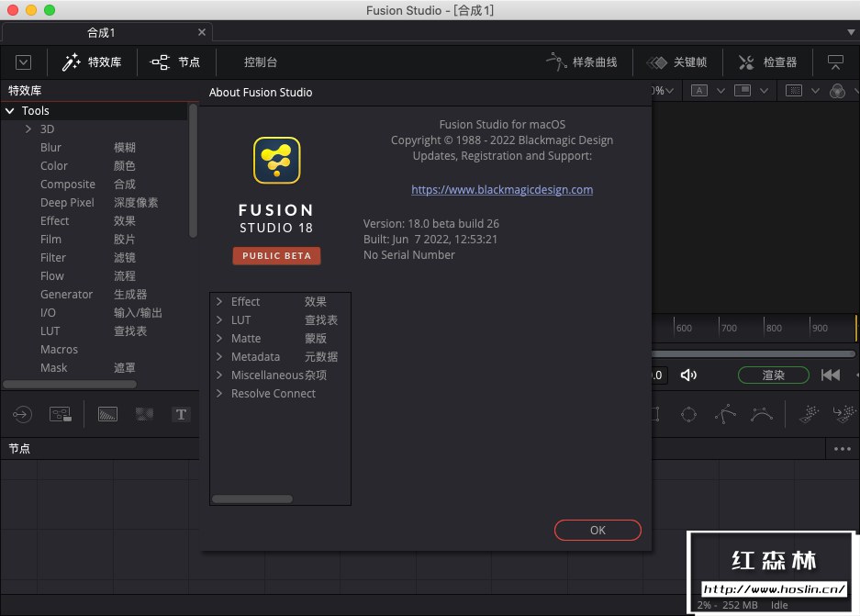Screen dimensions: 860x616
Task: Toggle the viewer A buffer icon
Action: [698, 91]
